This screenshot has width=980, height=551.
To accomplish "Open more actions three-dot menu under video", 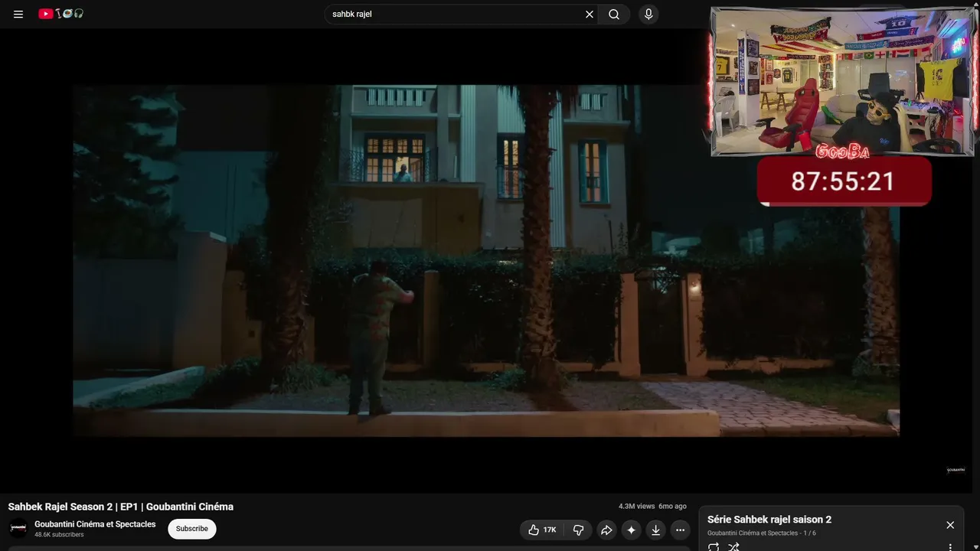I will 680,530.
